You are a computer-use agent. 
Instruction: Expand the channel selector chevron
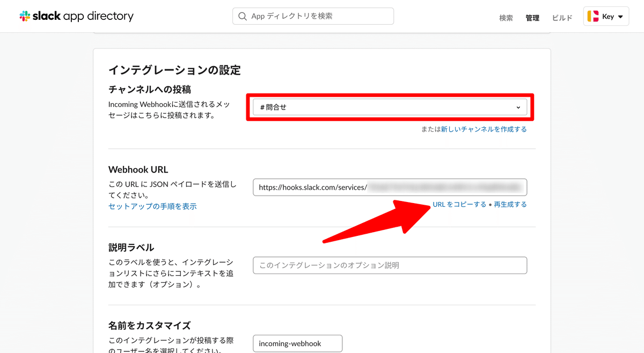tap(518, 107)
